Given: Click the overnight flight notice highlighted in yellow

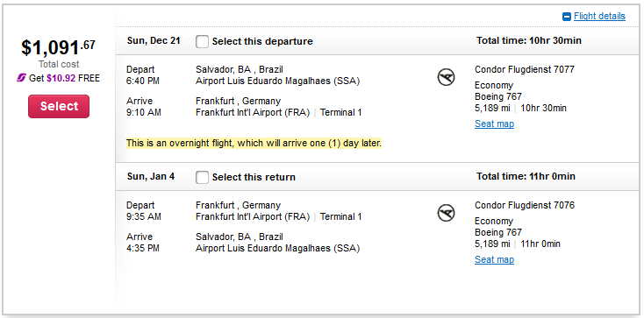Looking at the screenshot, I should pyautogui.click(x=254, y=143).
